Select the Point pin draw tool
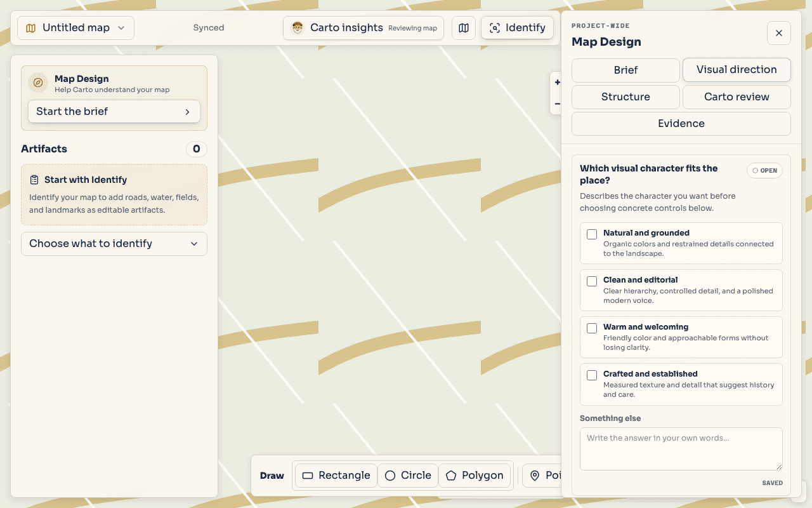This screenshot has width=812, height=508. click(542, 476)
